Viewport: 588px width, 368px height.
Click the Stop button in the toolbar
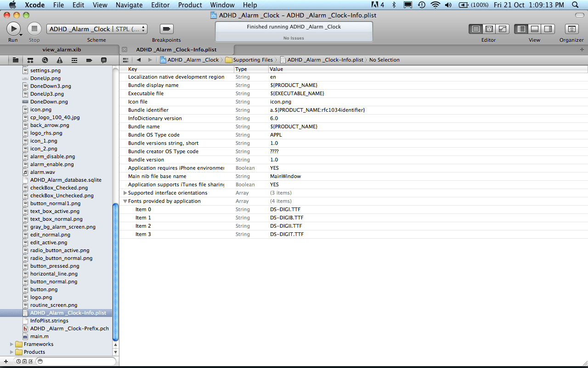(x=34, y=29)
